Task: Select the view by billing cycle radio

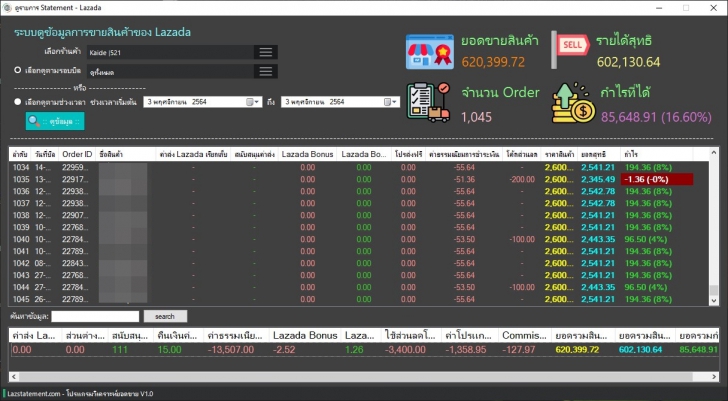Action: tap(18, 70)
